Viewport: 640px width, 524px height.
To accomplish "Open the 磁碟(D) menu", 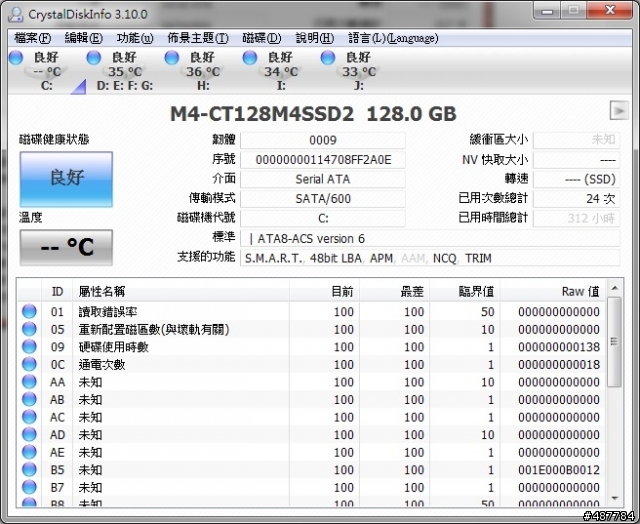I will (261, 38).
